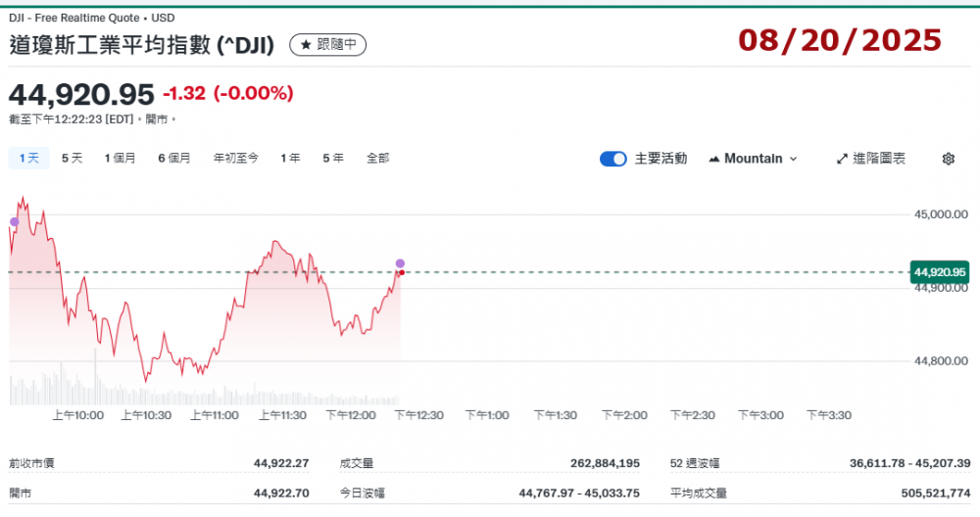Switch to 6個月 range
Viewport: 980px width, 517px height.
click(x=174, y=158)
